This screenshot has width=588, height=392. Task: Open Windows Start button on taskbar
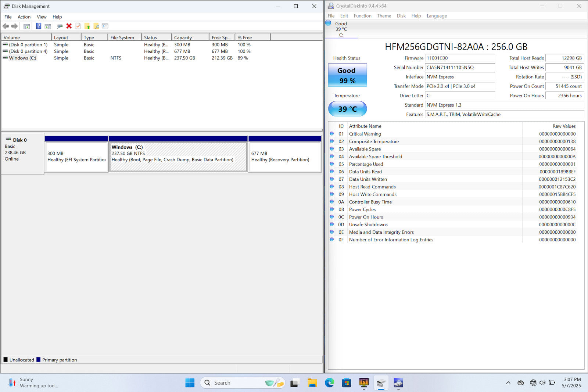point(190,383)
